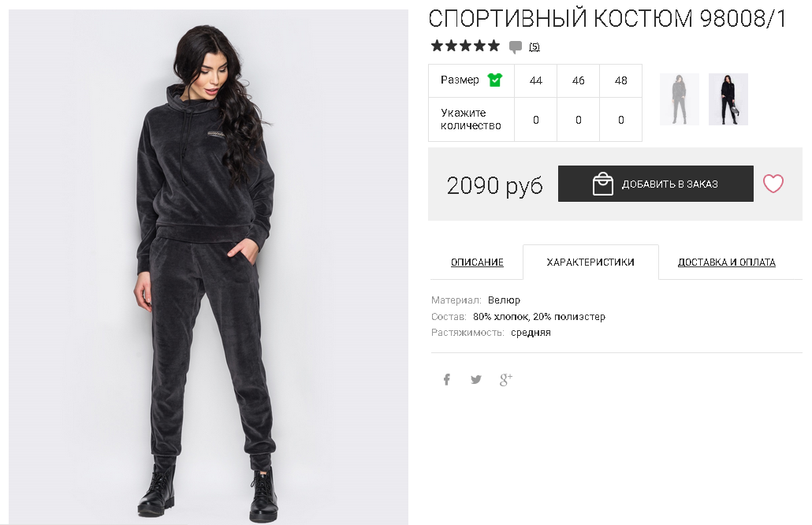Click quantity field for size 44
812x525 pixels.
(x=535, y=120)
